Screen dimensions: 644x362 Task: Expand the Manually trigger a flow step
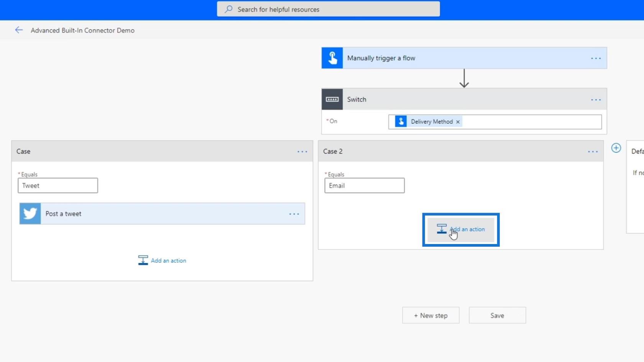(x=464, y=58)
